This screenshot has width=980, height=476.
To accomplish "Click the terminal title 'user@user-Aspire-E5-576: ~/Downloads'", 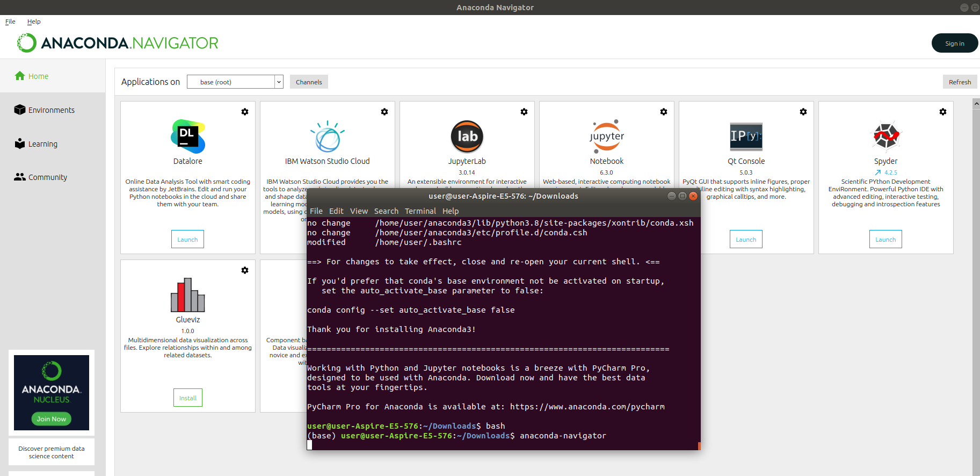I will click(503, 196).
